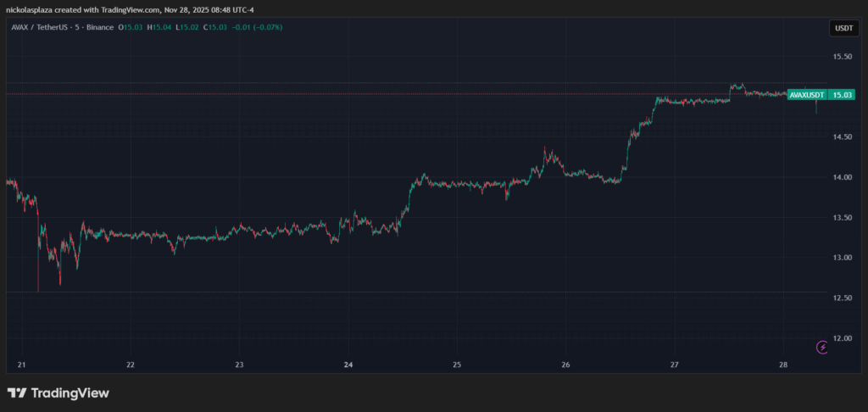Click the open price value O15.03

click(x=132, y=27)
